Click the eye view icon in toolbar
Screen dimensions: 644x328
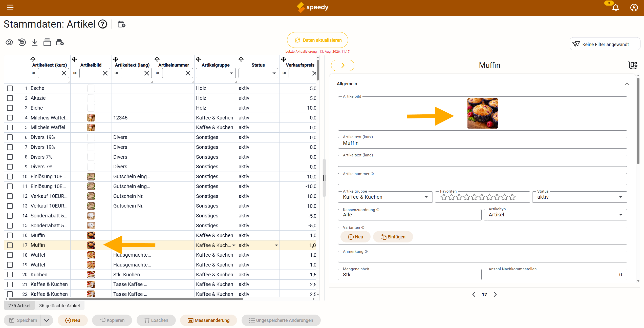[x=9, y=42]
